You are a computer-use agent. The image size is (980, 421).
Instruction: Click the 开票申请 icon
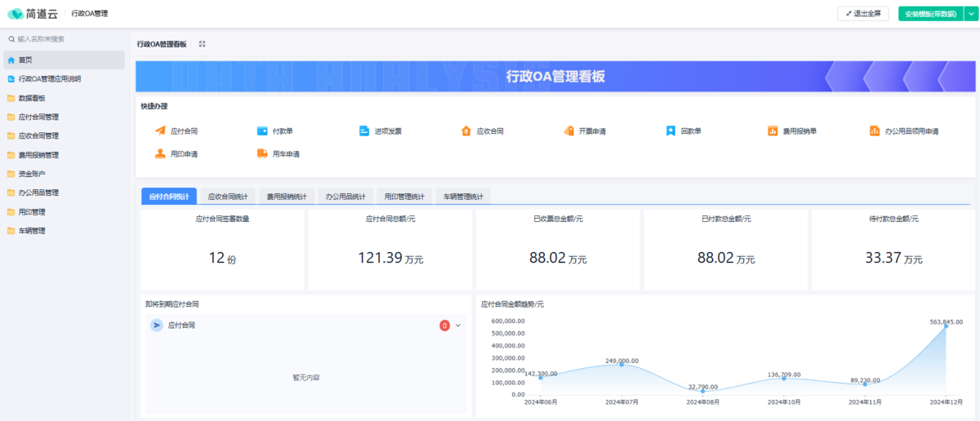tap(568, 131)
